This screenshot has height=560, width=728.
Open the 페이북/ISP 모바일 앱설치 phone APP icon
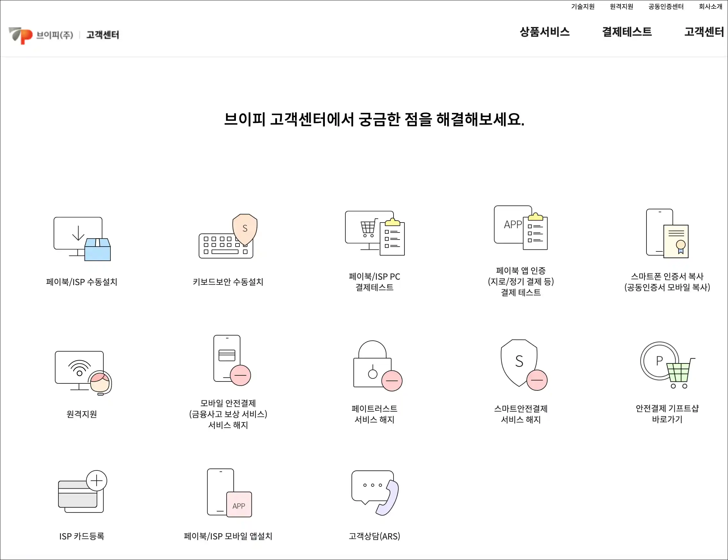[x=230, y=493]
